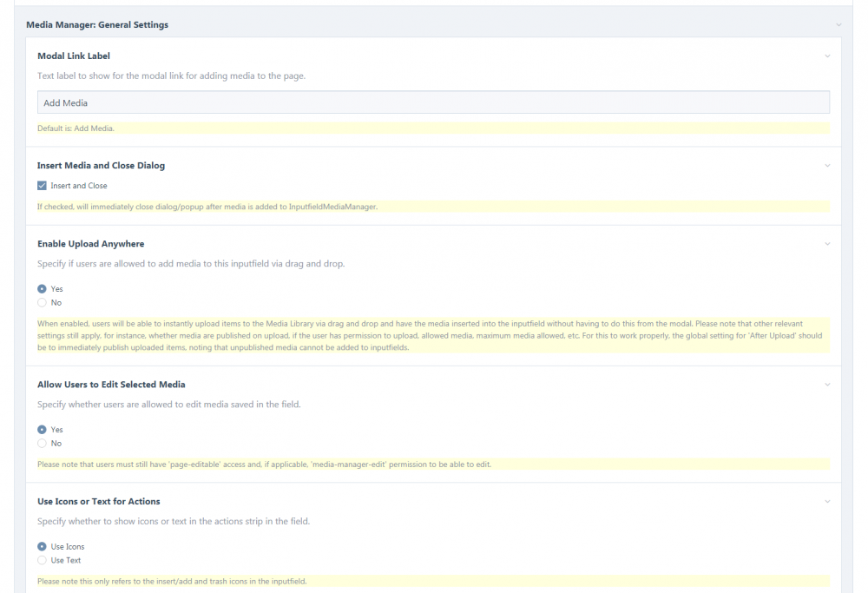
Task: Click the Use Icons or Text for Actions heading
Action: (98, 501)
